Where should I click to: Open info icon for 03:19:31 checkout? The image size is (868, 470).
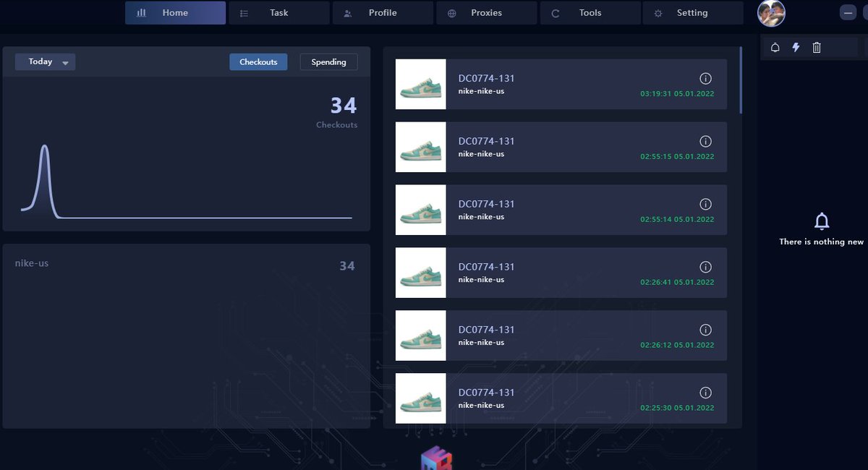point(706,78)
